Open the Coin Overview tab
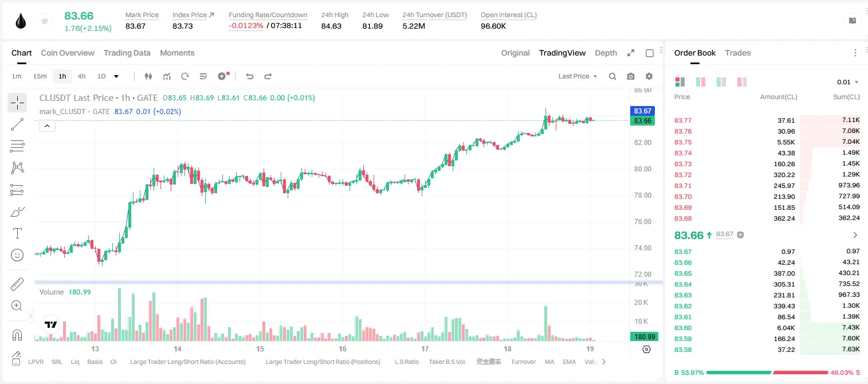 [68, 53]
